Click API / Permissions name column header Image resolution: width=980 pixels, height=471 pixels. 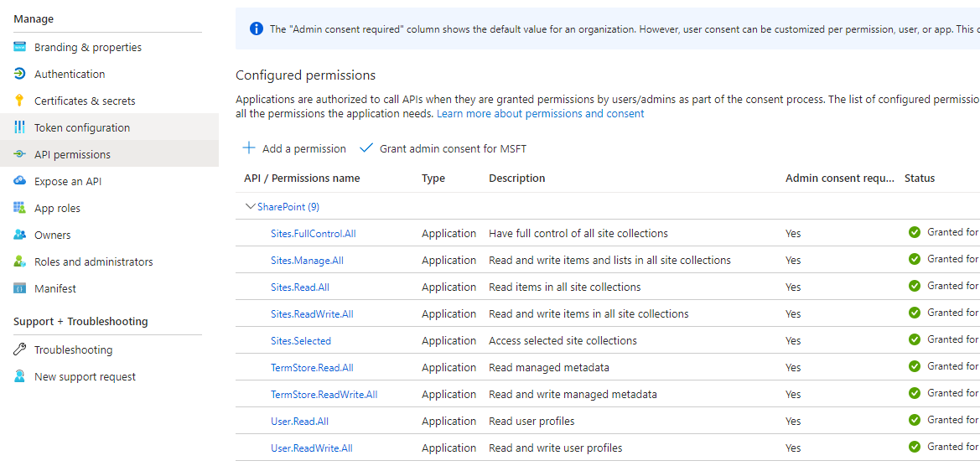click(302, 178)
